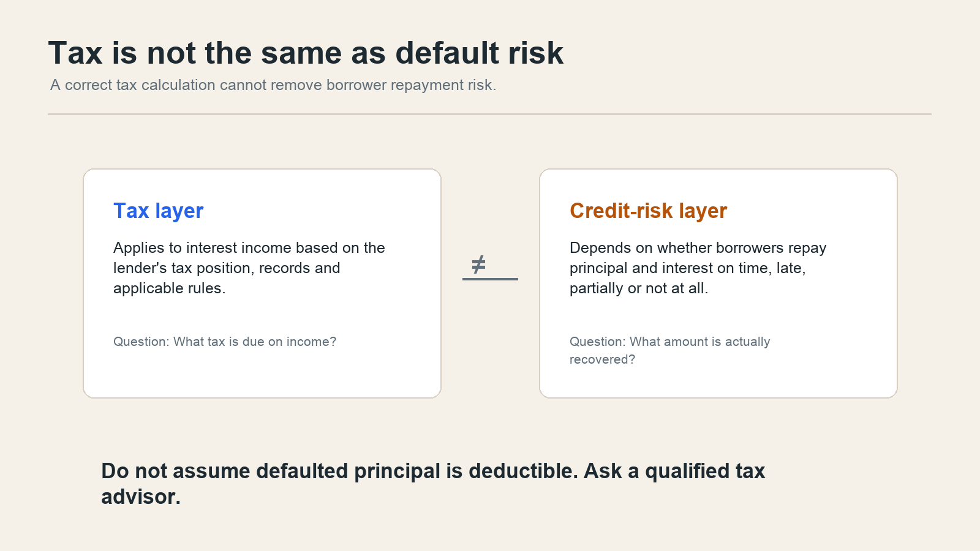Click the line beneath the not-equal sign
This screenshot has width=980, height=551.
coord(490,279)
